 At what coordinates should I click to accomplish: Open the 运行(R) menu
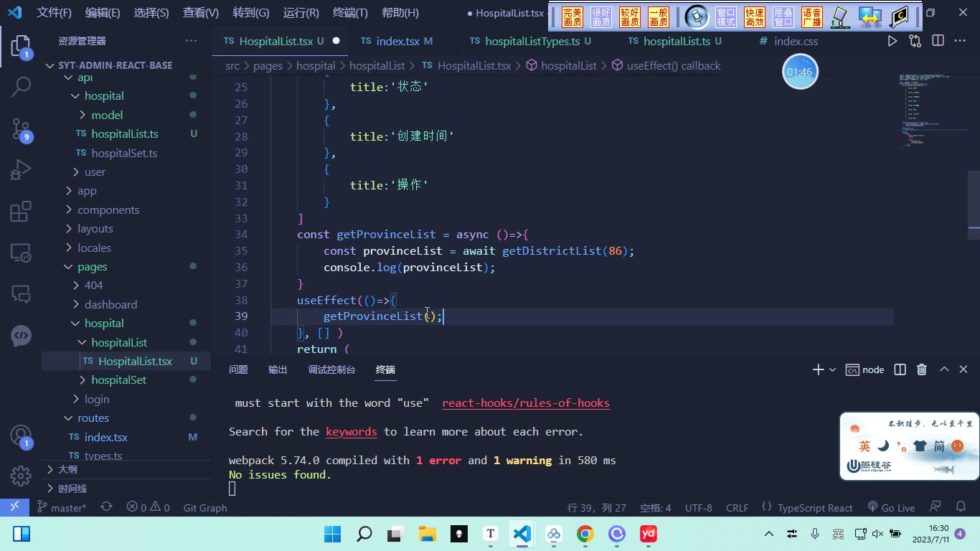301,13
